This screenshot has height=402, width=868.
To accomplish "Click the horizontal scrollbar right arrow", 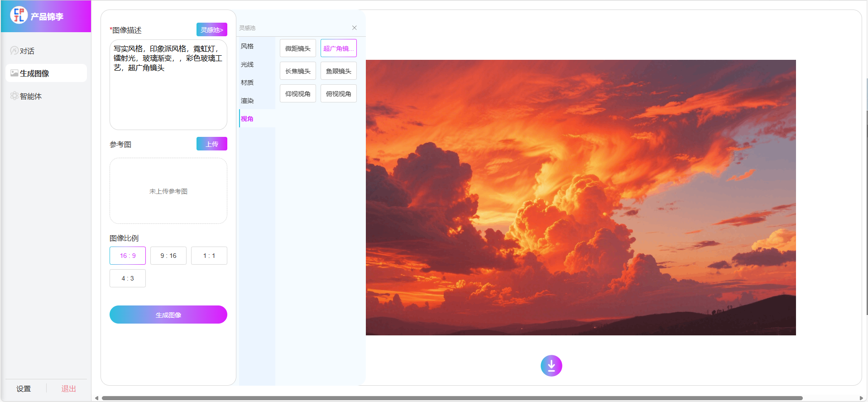I will coord(861,398).
